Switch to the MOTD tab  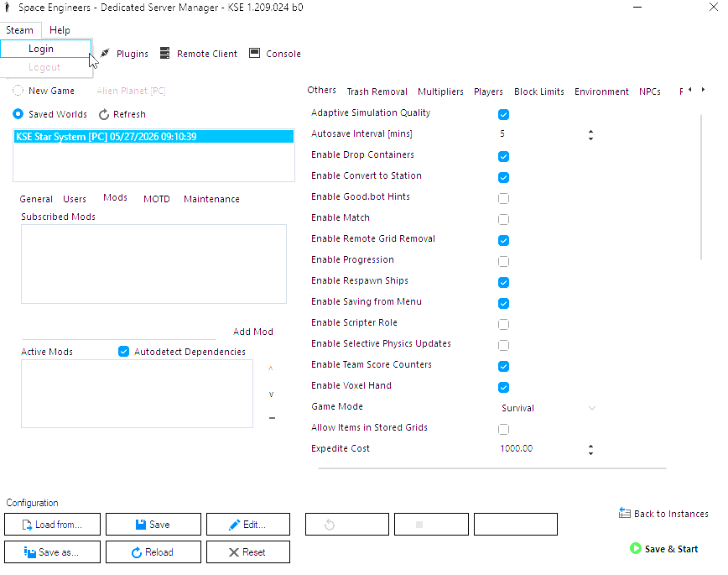(x=157, y=199)
